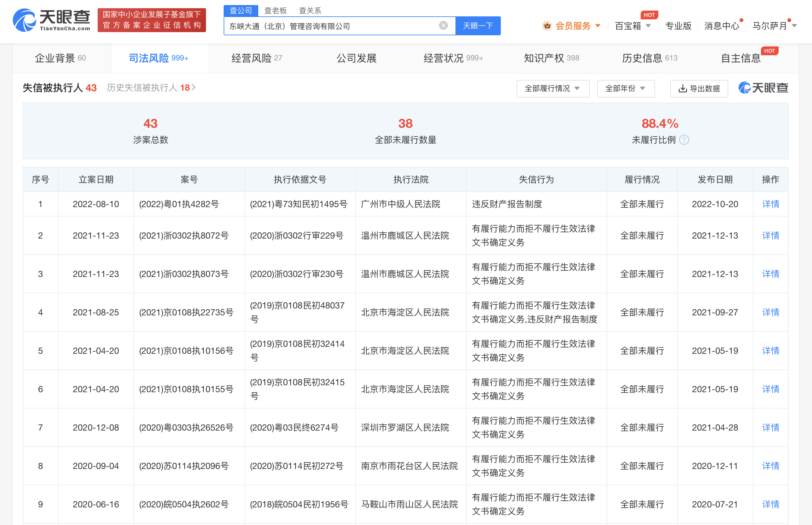Click the TianYanCha logo icon
Image resolution: width=812 pixels, height=525 pixels.
tap(25, 20)
